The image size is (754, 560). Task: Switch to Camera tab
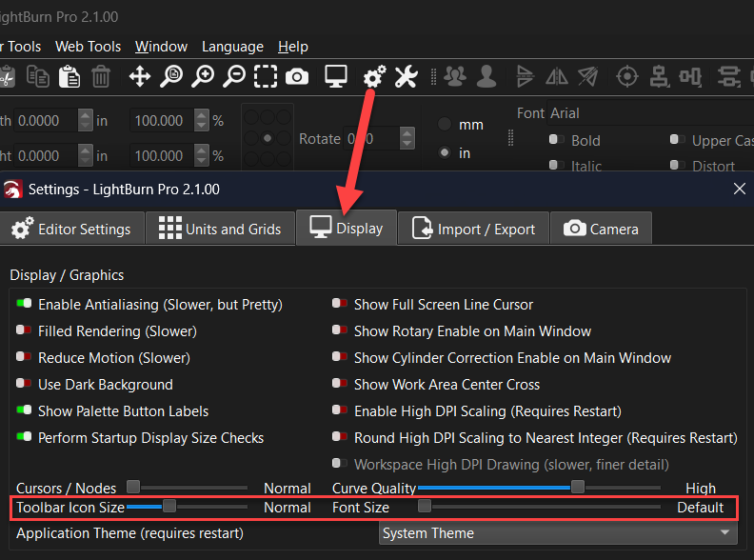click(601, 229)
